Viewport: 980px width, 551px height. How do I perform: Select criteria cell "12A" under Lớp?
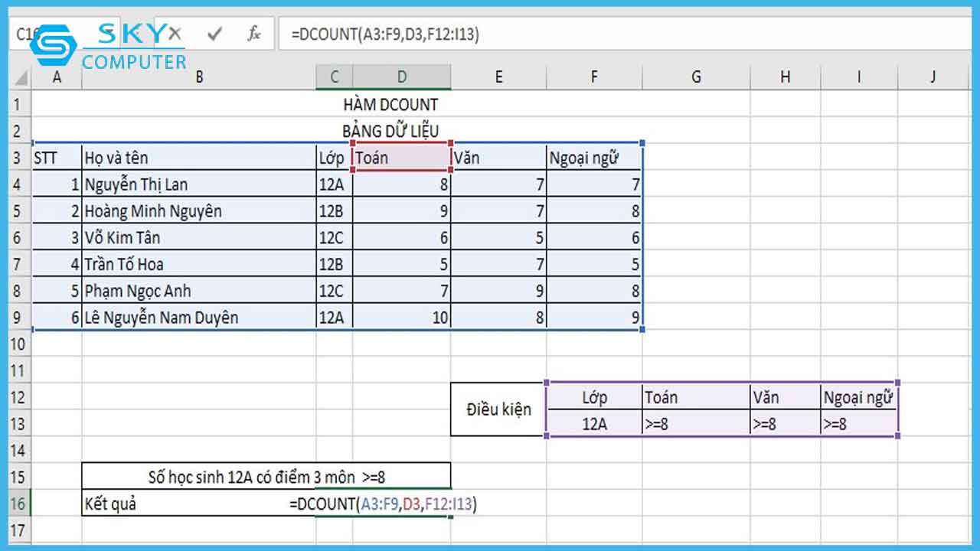click(x=594, y=423)
